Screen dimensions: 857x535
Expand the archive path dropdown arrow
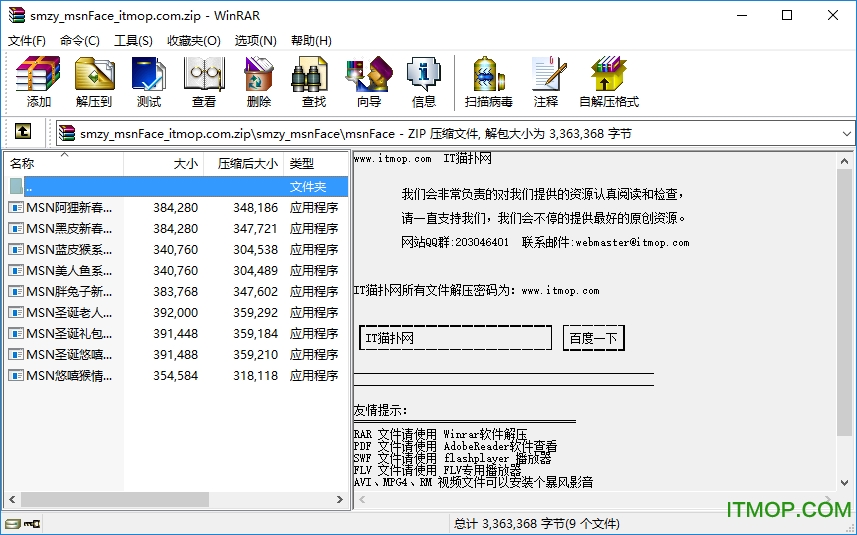pos(846,134)
